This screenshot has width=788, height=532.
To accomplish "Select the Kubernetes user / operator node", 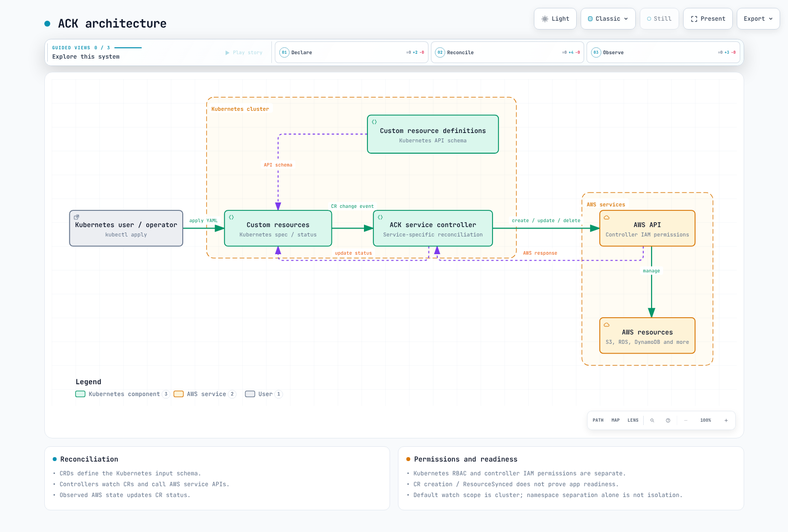I will 126,229.
